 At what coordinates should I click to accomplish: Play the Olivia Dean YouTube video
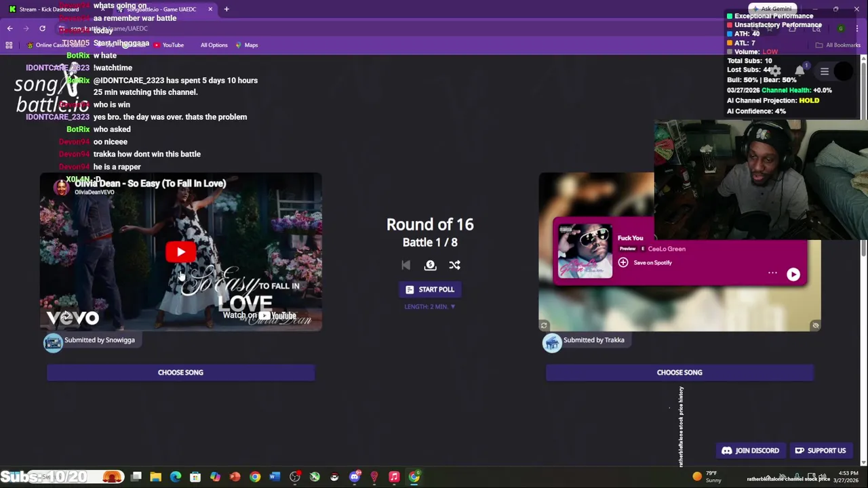(180, 252)
